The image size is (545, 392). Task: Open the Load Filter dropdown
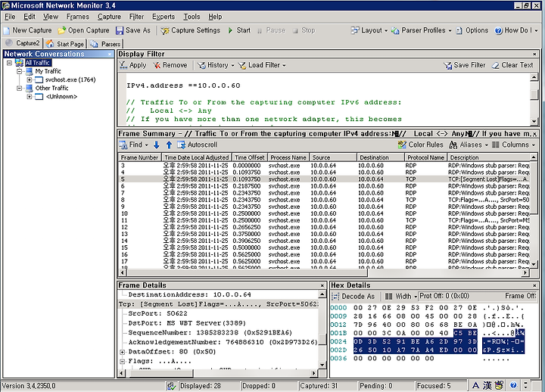point(262,65)
